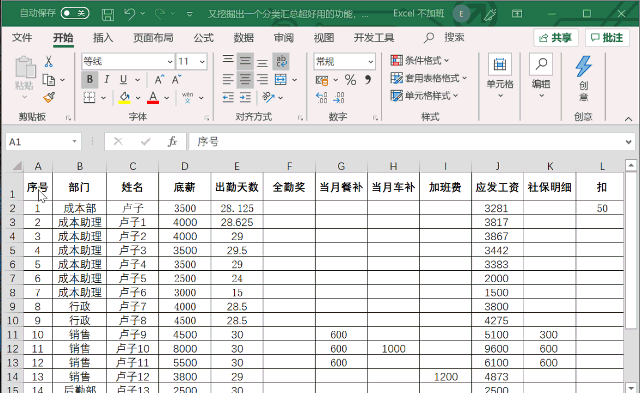Select column J header
The width and height of the screenshot is (640, 393).
pyautogui.click(x=498, y=166)
